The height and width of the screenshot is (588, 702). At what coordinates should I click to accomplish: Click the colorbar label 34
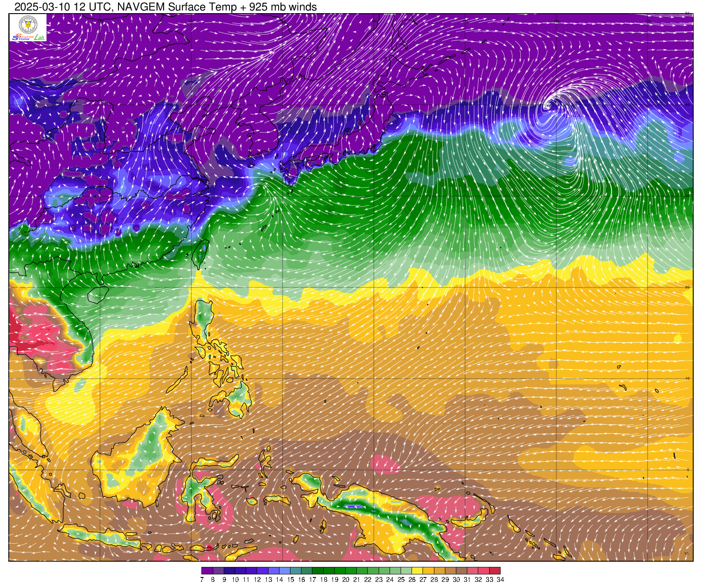[500, 580]
